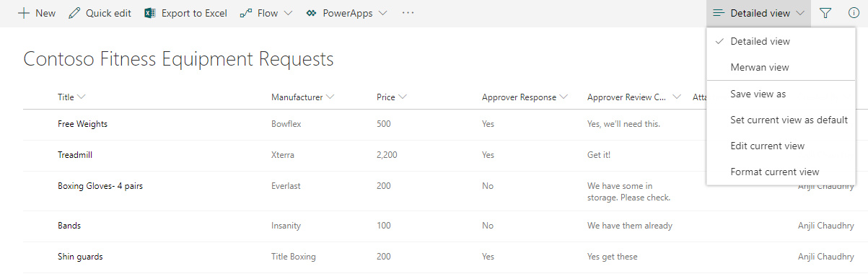Image resolution: width=868 pixels, height=279 pixels.
Task: Expand the Manufacturer column dropdown
Action: [x=330, y=97]
